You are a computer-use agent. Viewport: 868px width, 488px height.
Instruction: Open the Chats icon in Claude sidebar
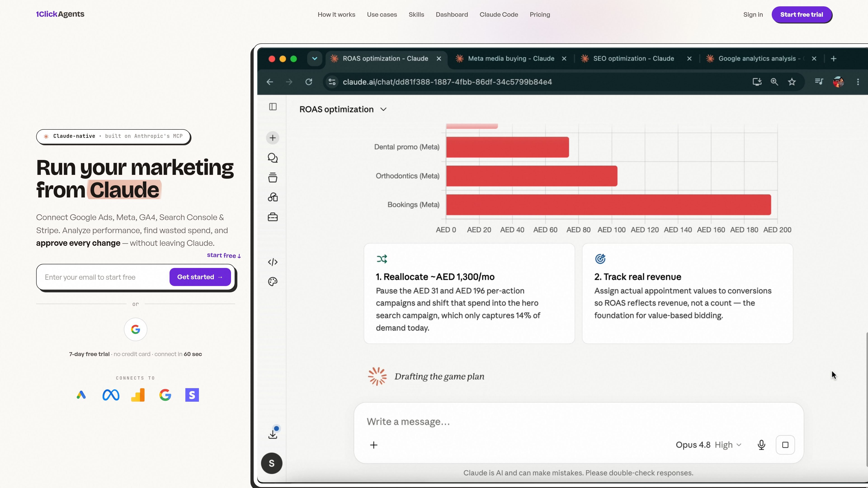pos(273,158)
